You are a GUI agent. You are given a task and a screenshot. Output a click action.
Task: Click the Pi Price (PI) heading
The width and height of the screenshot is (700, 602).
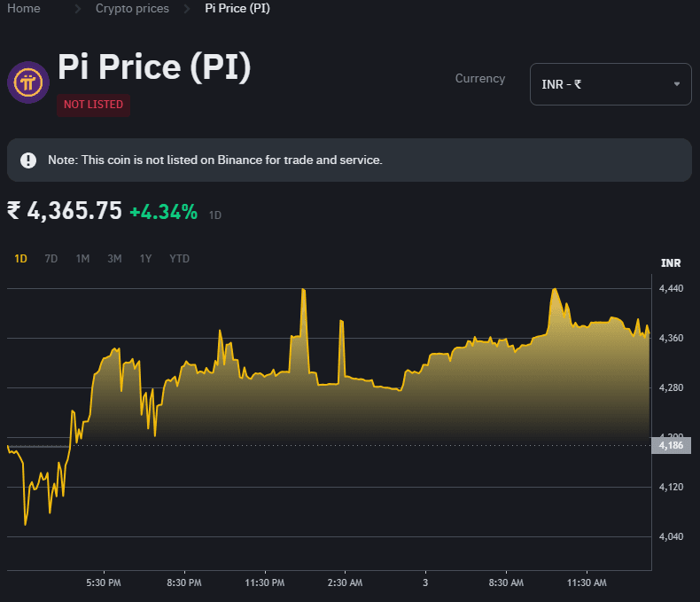(x=154, y=67)
